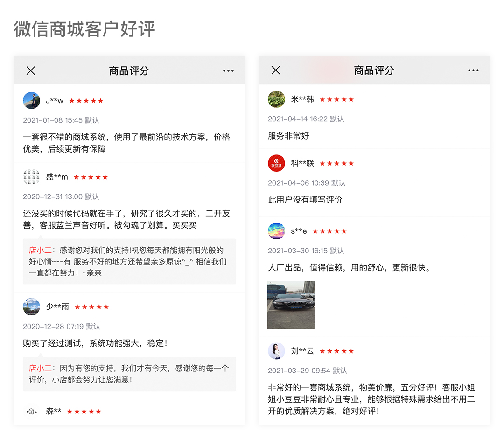
Task: Open 森** user avatar
Action: point(32,411)
